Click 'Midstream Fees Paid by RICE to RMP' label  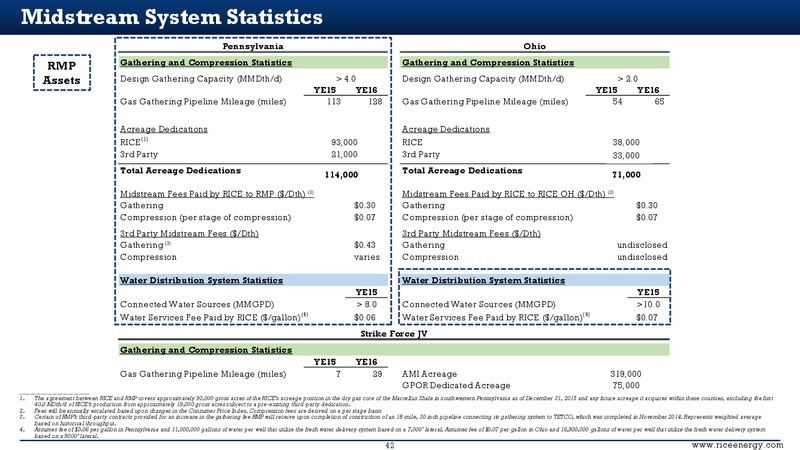[x=217, y=194]
